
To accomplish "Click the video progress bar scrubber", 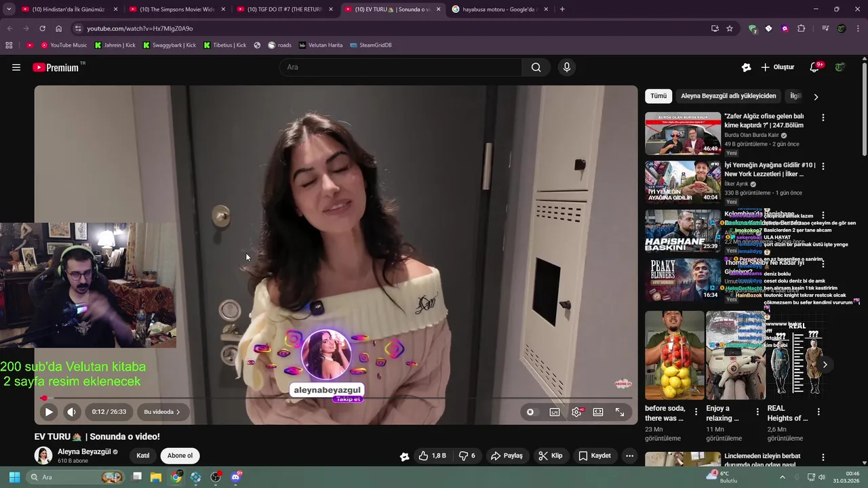I will coord(44,398).
